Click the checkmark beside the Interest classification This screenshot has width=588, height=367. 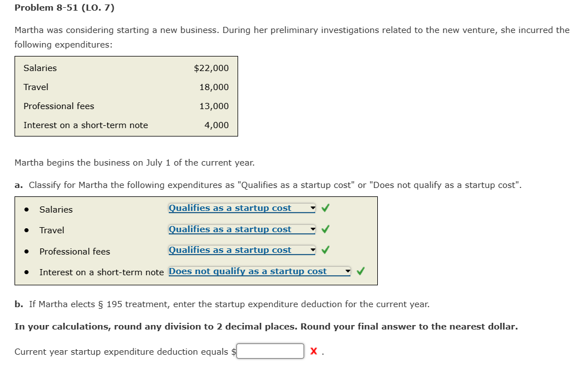361,271
